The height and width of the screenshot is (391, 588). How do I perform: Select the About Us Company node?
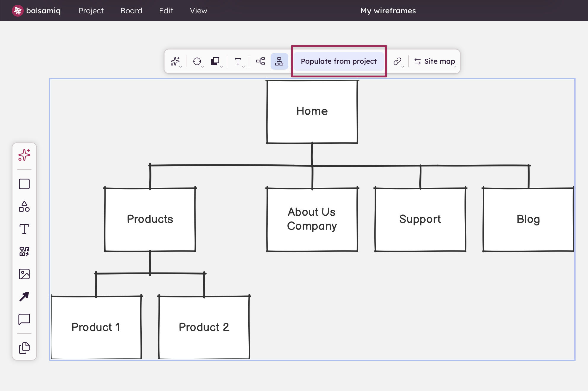pyautogui.click(x=312, y=219)
